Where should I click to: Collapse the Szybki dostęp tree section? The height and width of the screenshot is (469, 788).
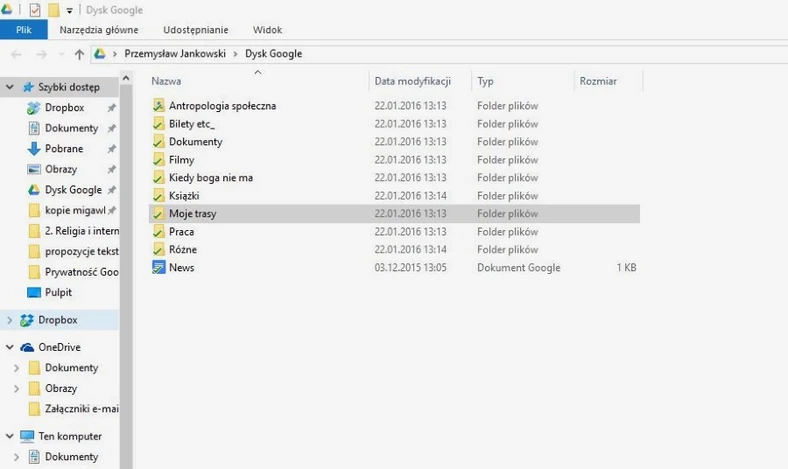pos(9,87)
